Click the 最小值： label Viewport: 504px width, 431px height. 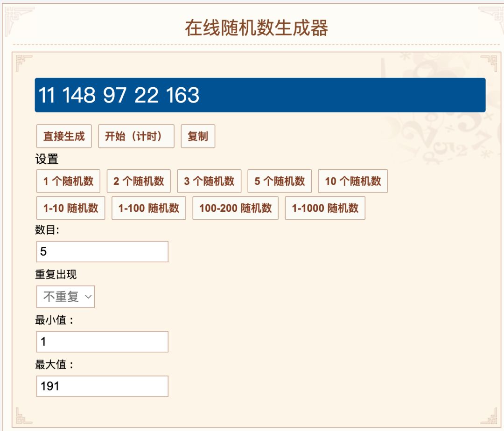point(54,320)
